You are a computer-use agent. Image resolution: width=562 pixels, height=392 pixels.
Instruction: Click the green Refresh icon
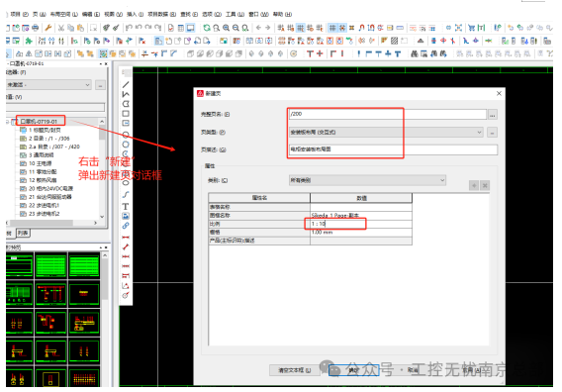(x=207, y=28)
